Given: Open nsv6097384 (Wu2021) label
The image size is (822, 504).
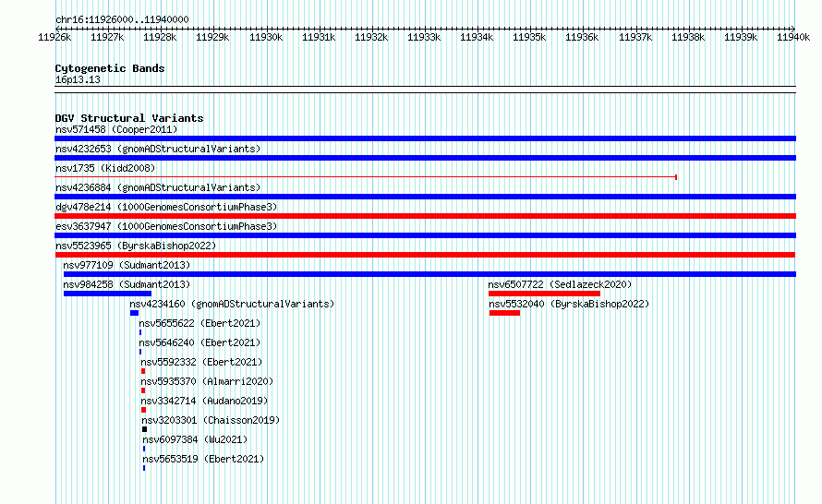Looking at the screenshot, I should tap(195, 439).
